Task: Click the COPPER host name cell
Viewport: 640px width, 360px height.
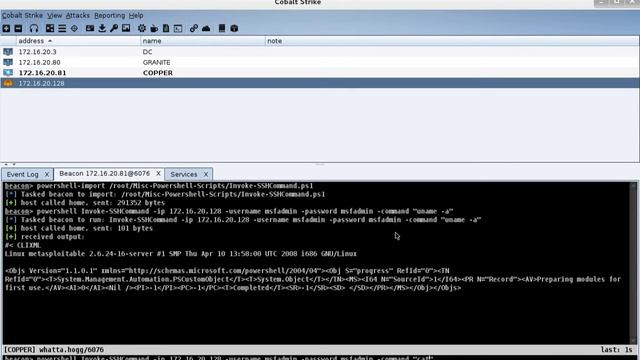Action: point(158,73)
